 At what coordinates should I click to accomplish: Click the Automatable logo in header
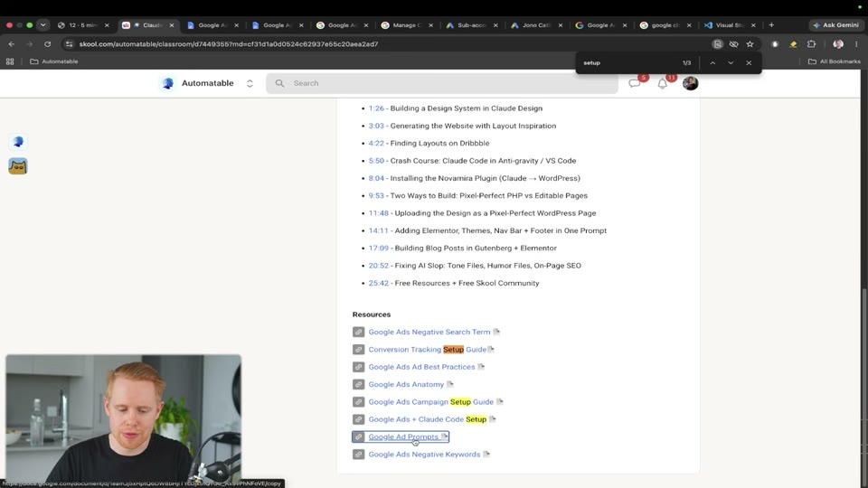[168, 83]
